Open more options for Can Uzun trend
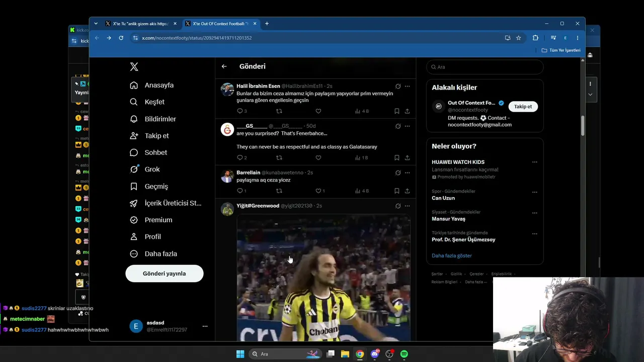This screenshot has height=362, width=644. tap(534, 192)
